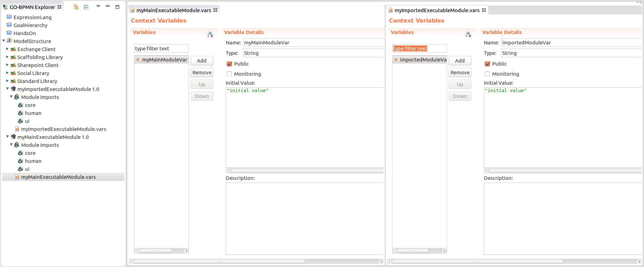
Task: Expand the Sharepoint Client node
Action: (x=7, y=65)
